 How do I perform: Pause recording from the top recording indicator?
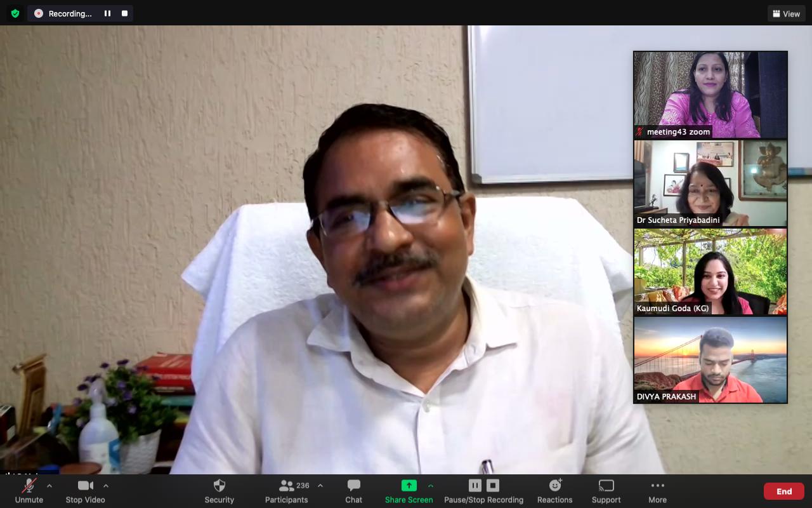[x=107, y=13]
